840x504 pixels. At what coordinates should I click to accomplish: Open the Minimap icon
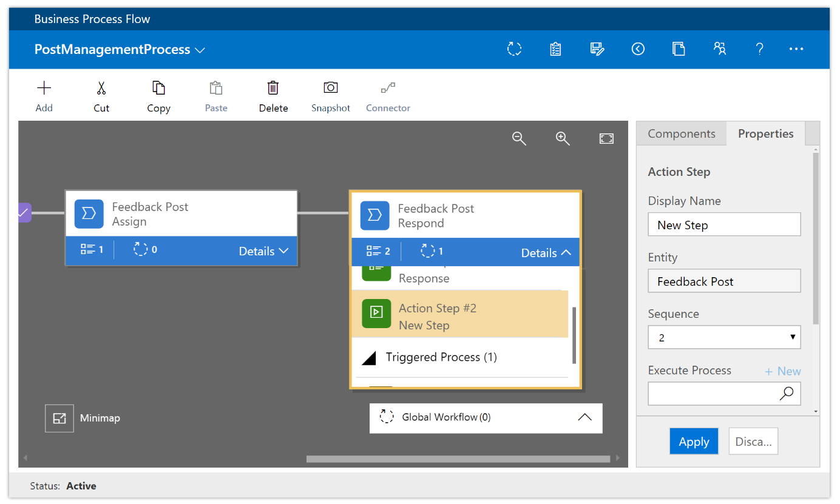coord(59,418)
